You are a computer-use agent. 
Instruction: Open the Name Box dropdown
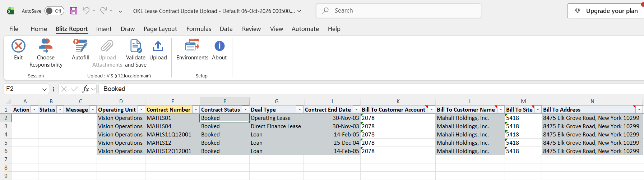[45, 89]
